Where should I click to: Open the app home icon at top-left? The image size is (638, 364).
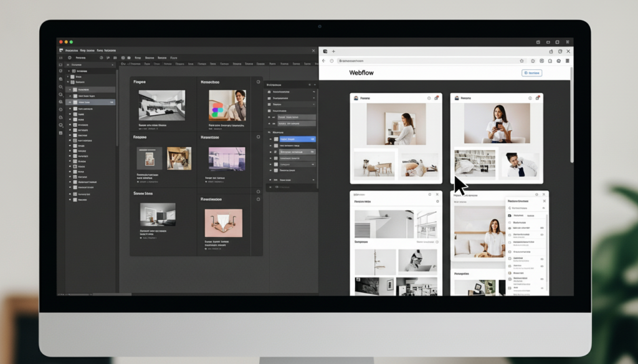pos(59,50)
